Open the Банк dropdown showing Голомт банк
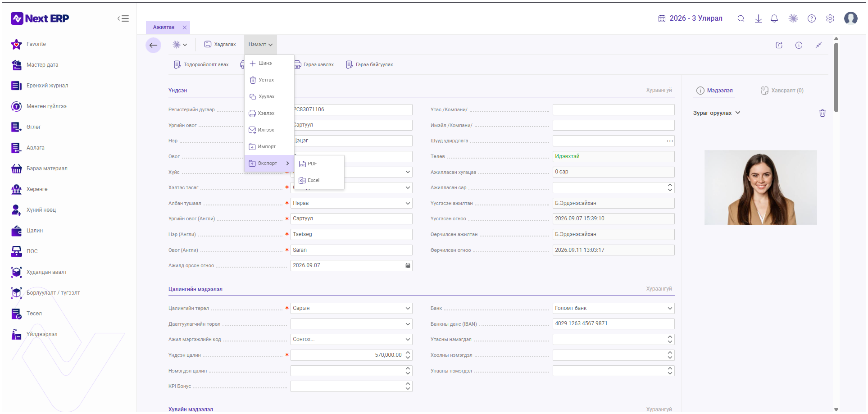The height and width of the screenshot is (414, 868). click(614, 309)
